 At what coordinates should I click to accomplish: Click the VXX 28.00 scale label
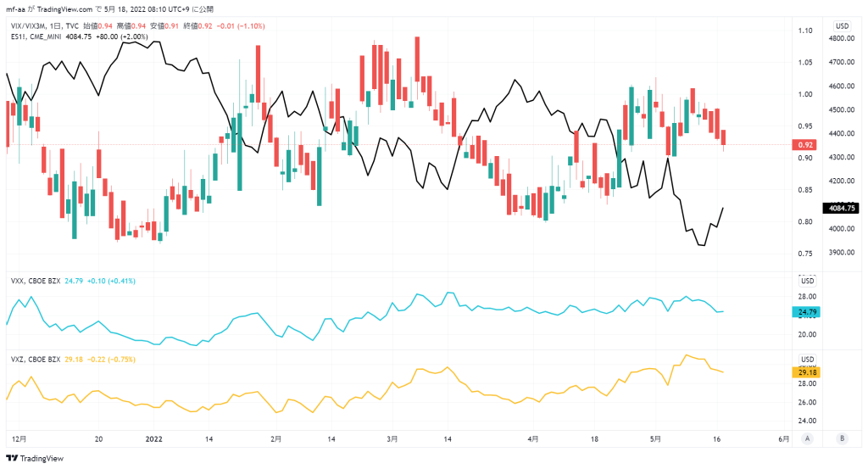[807, 297]
